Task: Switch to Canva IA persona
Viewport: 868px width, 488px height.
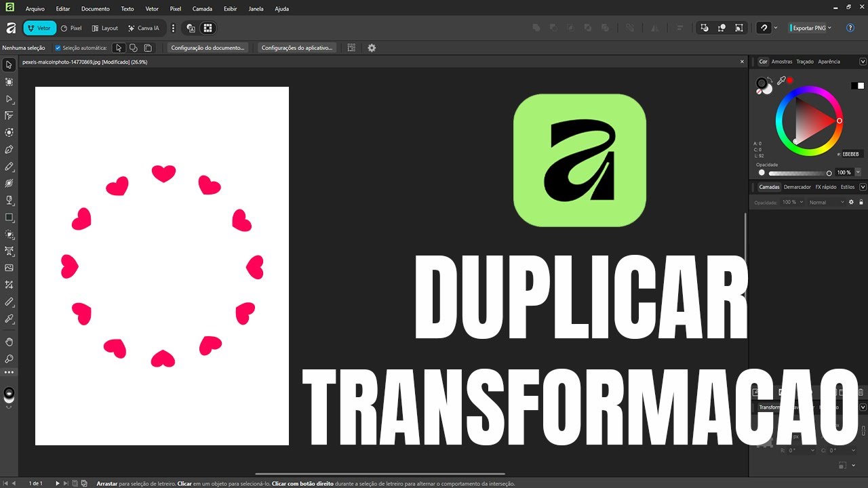Action: (144, 28)
